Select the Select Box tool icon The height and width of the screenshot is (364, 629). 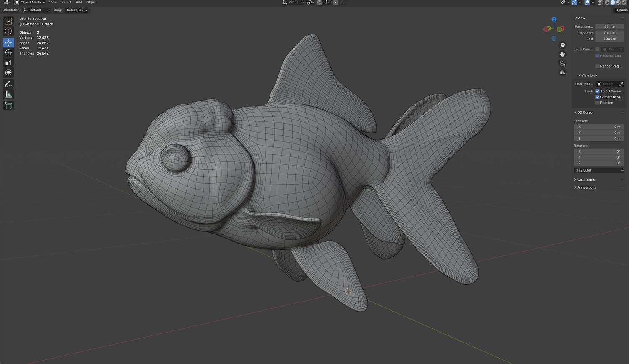click(8, 21)
